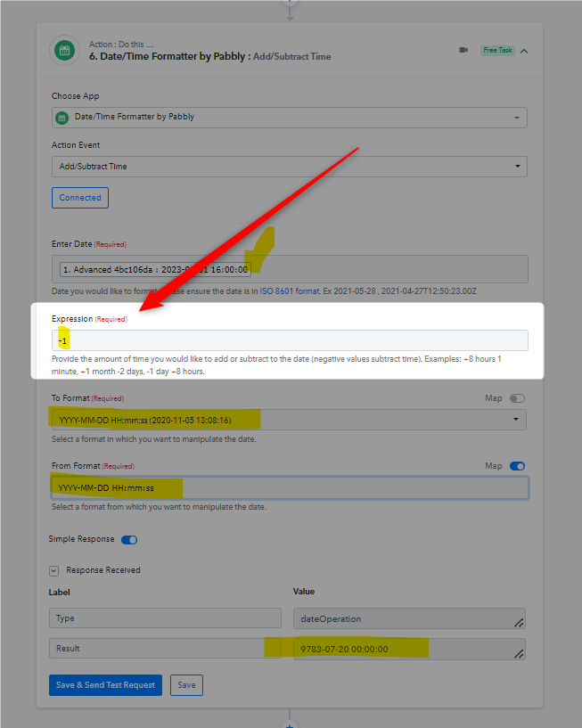
Task: Click the resize handle of Result value box
Action: click(519, 654)
